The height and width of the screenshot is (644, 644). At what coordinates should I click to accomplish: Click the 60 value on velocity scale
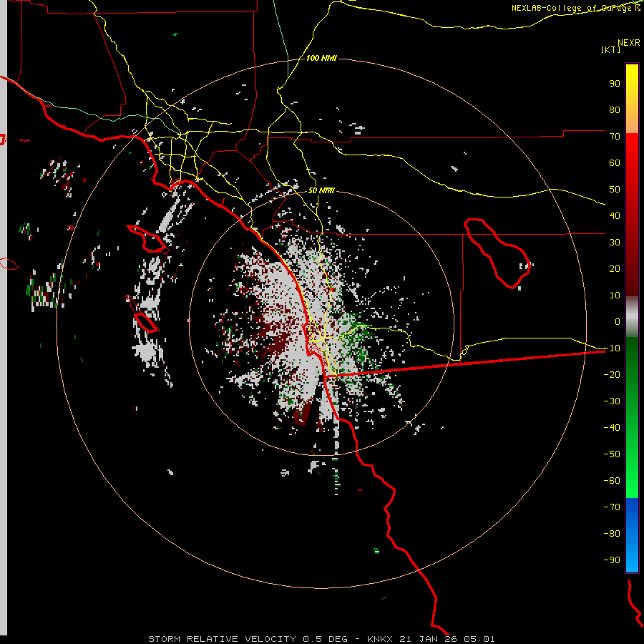(615, 162)
